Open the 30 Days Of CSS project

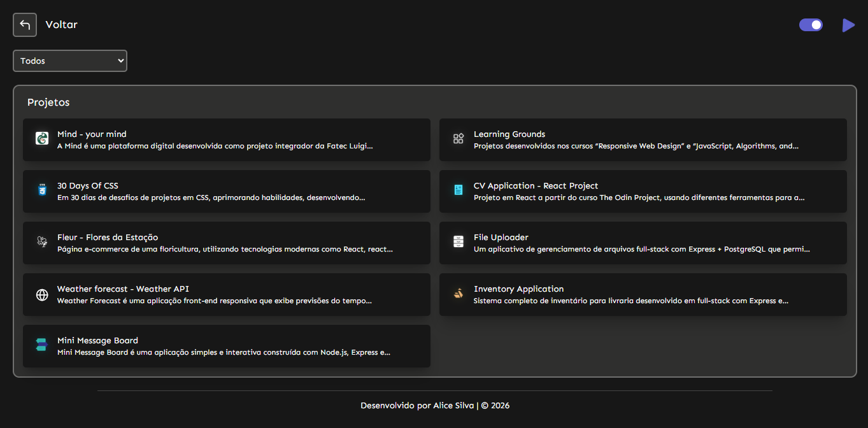click(227, 191)
